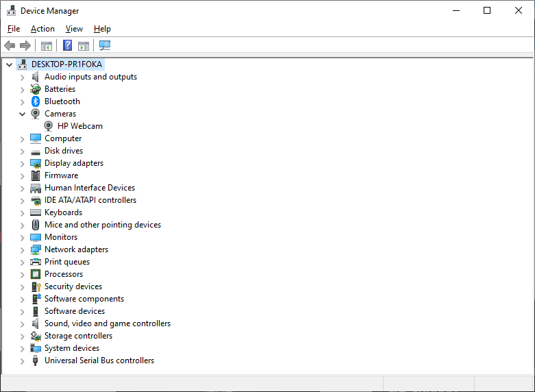Expand the IDE ATA/ATAPI controllers arrow
Image resolution: width=535 pixels, height=392 pixels.
tap(22, 201)
